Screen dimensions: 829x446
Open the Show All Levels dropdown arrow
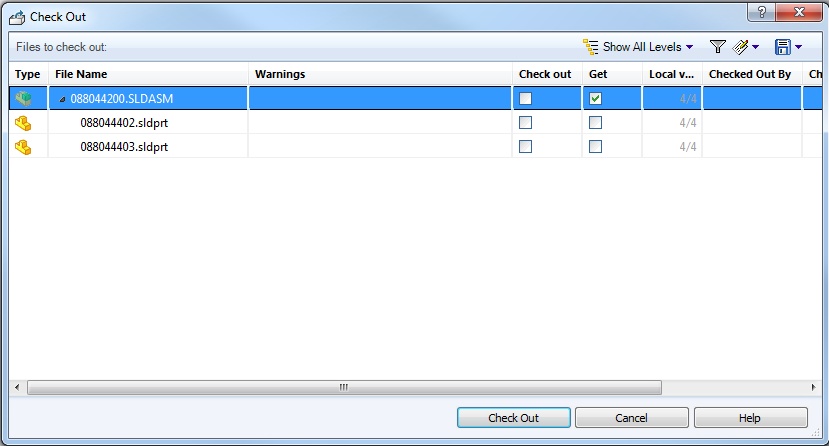point(689,47)
